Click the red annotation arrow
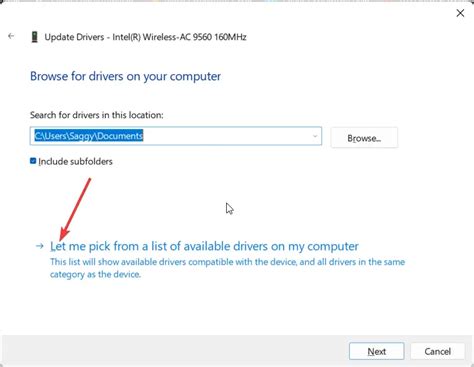This screenshot has width=474, height=367. click(75, 210)
